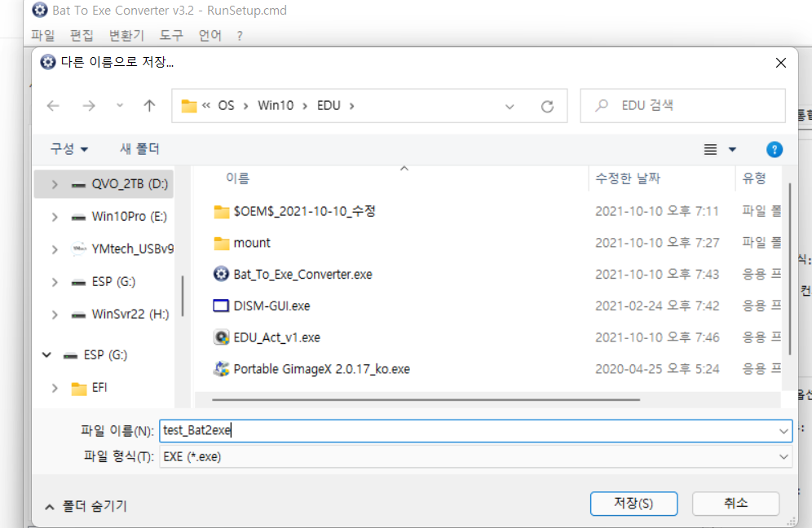Screen dimensions: 812x528
Task: Open the 편집 menu
Action: (x=82, y=36)
